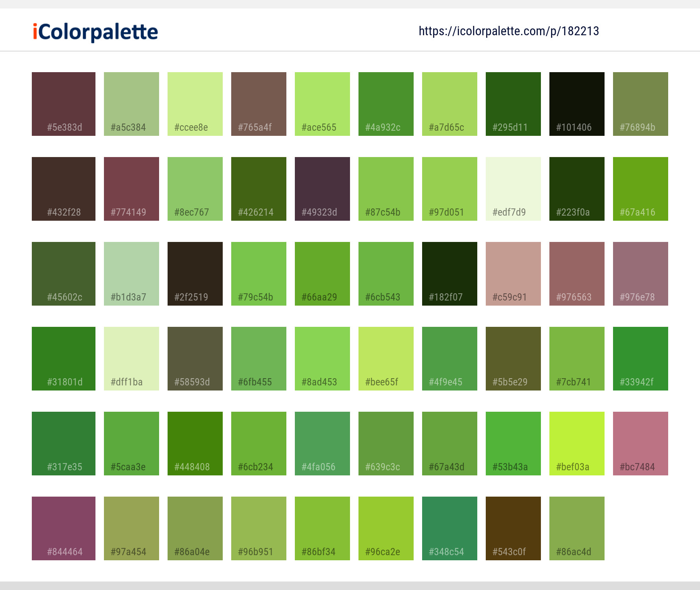Screen dimensions: 700x590
Task: Pick the #87c54b swatch
Action: [386, 189]
